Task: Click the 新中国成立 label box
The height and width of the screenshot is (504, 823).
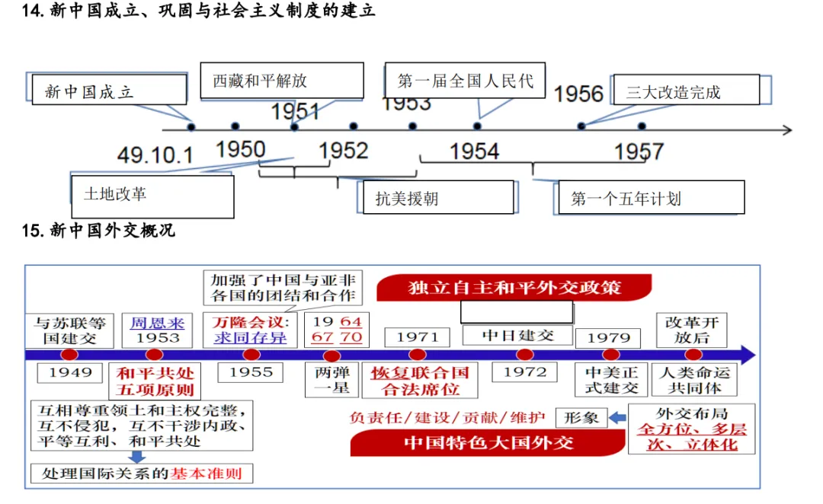Action: [x=107, y=89]
